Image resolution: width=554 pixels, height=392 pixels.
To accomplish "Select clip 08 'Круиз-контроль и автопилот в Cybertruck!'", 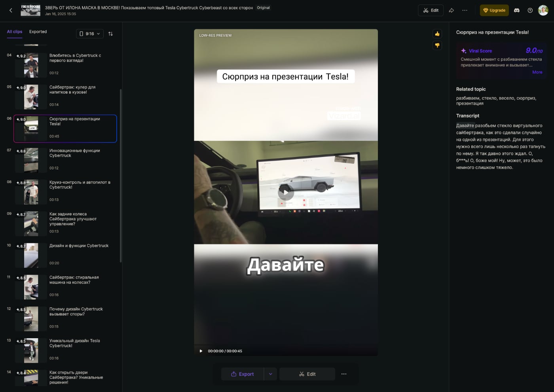I will coord(65,192).
